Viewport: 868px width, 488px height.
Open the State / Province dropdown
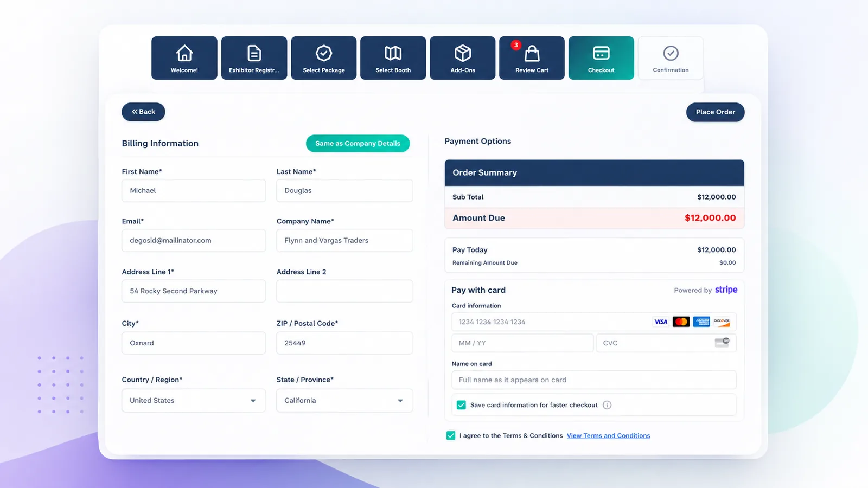(x=344, y=401)
